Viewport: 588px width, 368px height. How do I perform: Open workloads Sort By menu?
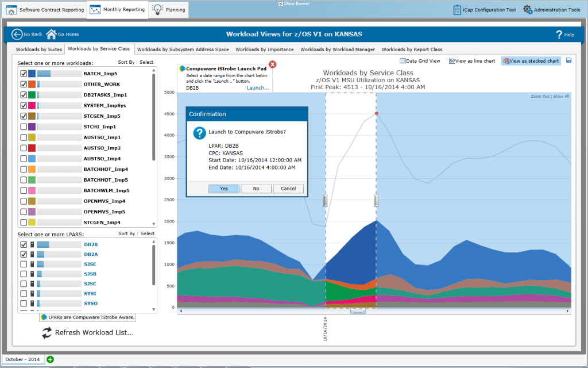(126, 62)
